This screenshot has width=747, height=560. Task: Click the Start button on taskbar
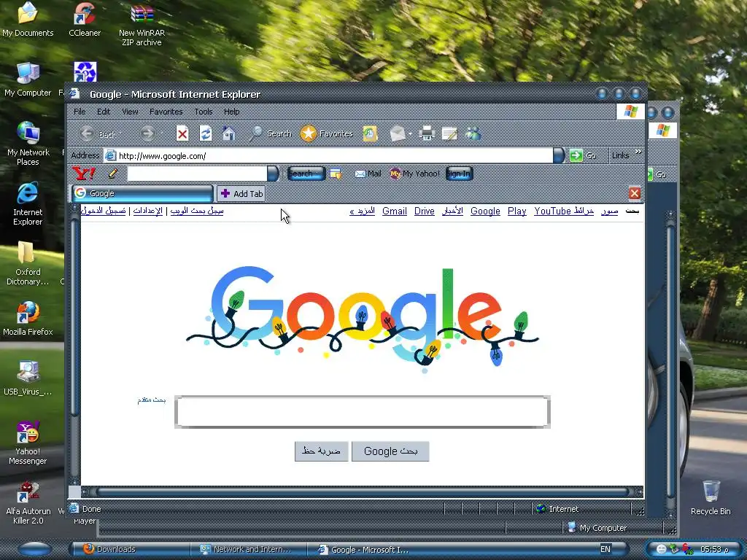point(34,549)
